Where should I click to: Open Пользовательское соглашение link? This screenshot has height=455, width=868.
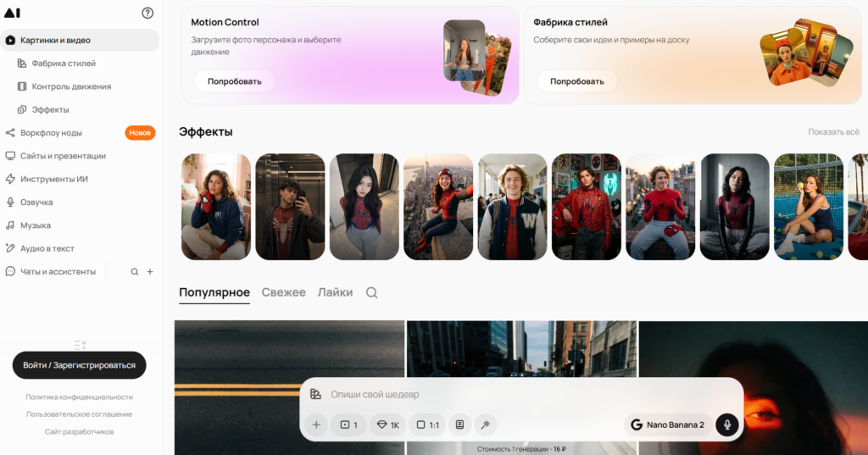pos(79,414)
